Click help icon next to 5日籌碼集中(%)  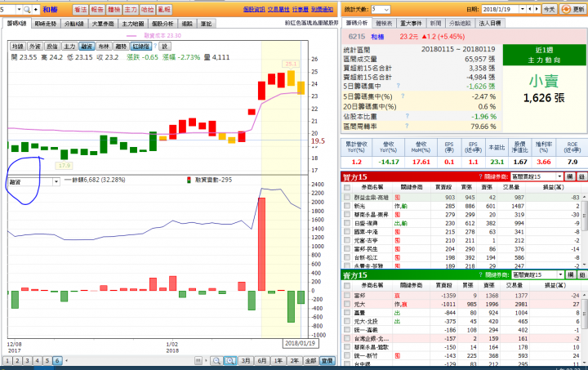403,96
